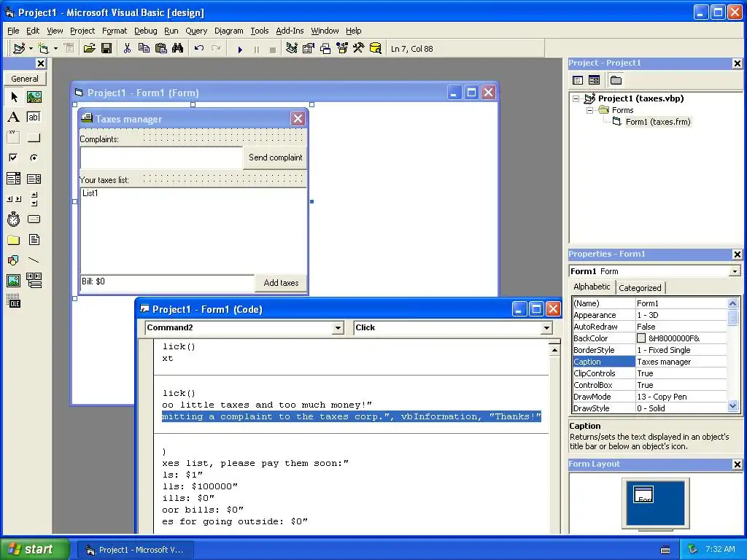The height and width of the screenshot is (560, 747).
Task: Open the Debug menu
Action: tap(145, 31)
